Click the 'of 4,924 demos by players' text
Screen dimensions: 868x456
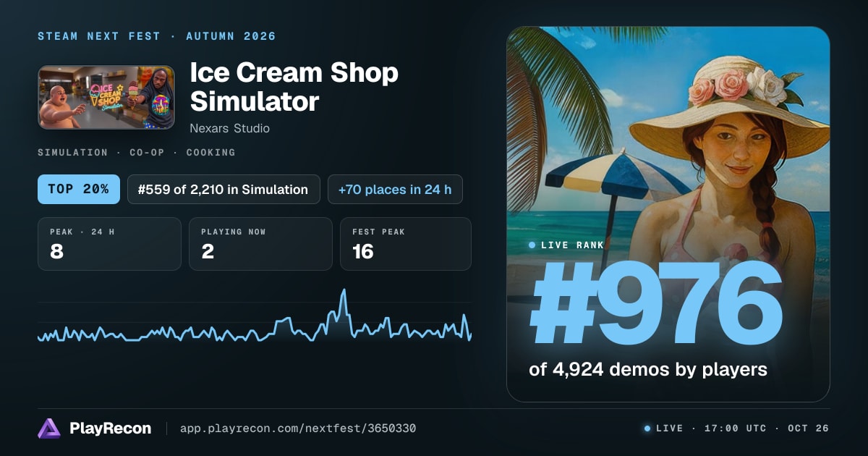pyautogui.click(x=648, y=370)
